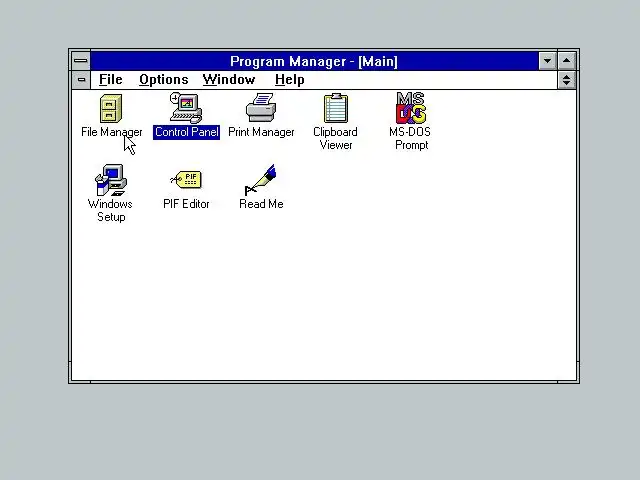This screenshot has width=640, height=480.
Task: Click the Program Manager - [Main] title bar
Action: point(314,61)
